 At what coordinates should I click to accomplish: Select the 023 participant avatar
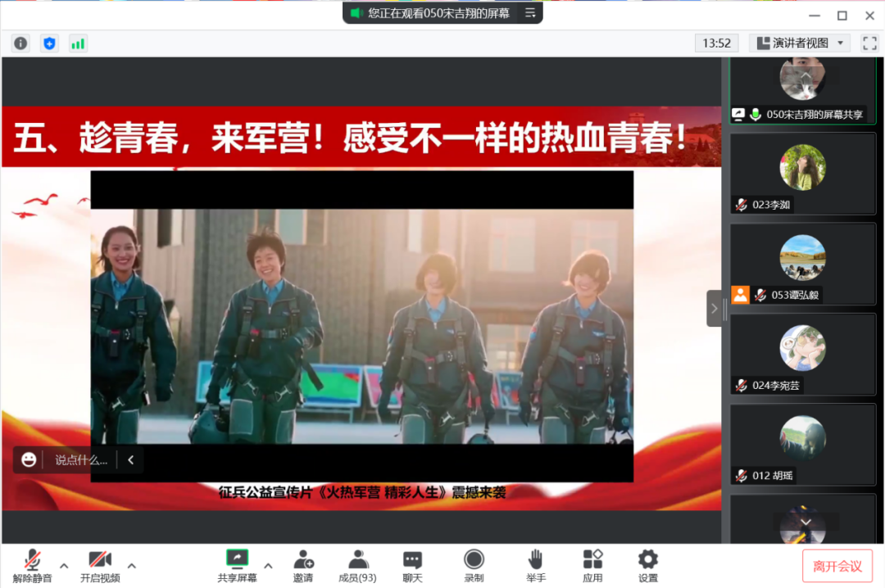point(802,167)
